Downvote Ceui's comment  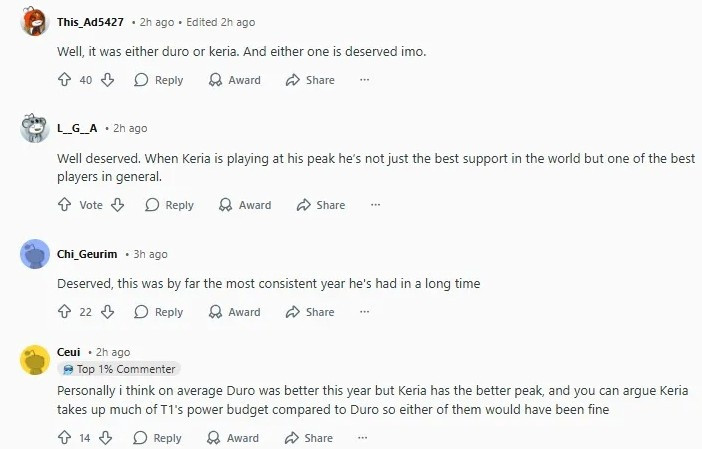point(105,438)
